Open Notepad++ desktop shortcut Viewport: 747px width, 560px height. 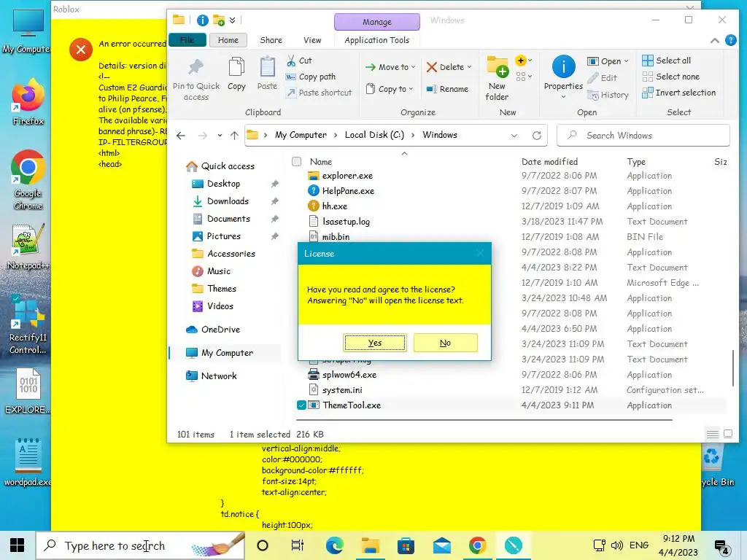tap(28, 246)
